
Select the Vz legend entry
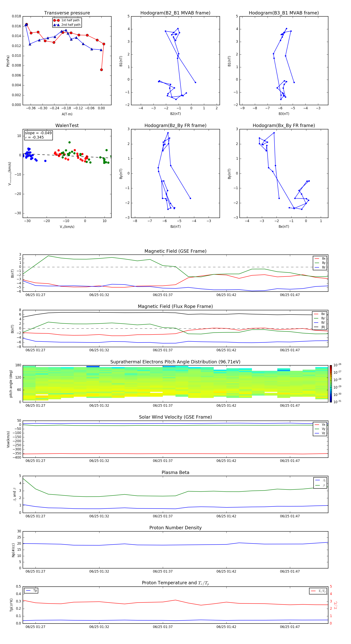(x=320, y=433)
